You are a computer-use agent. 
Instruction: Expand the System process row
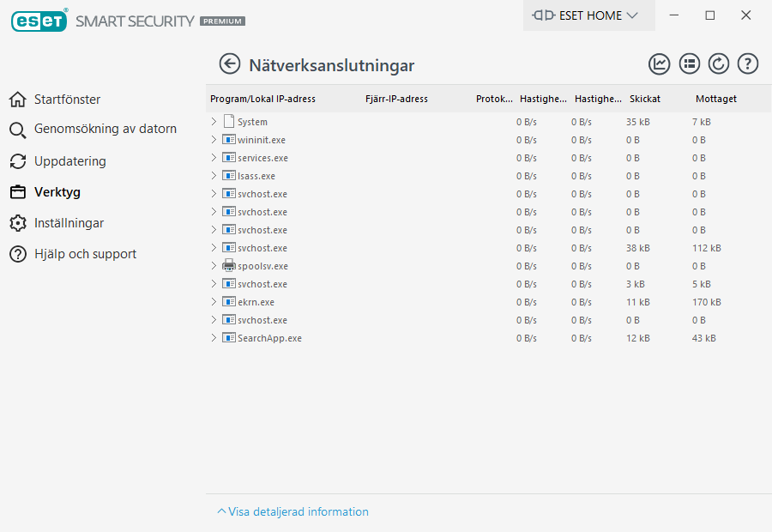tap(214, 122)
